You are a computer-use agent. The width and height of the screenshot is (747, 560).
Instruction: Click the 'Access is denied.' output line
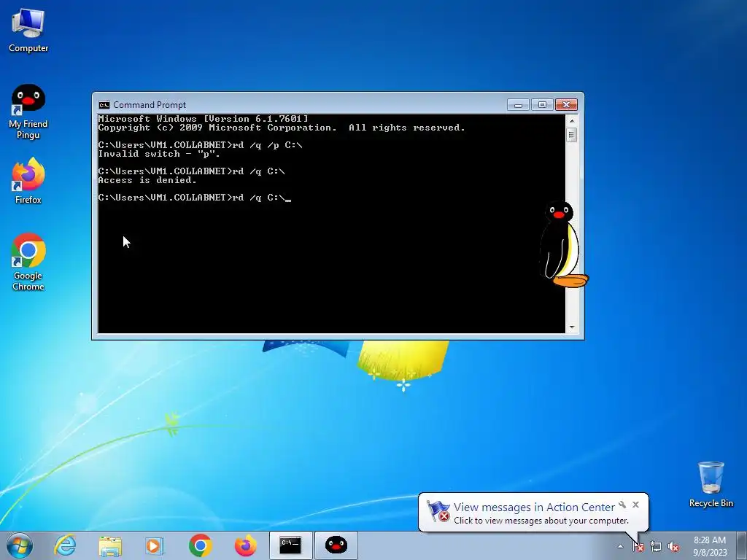point(147,180)
